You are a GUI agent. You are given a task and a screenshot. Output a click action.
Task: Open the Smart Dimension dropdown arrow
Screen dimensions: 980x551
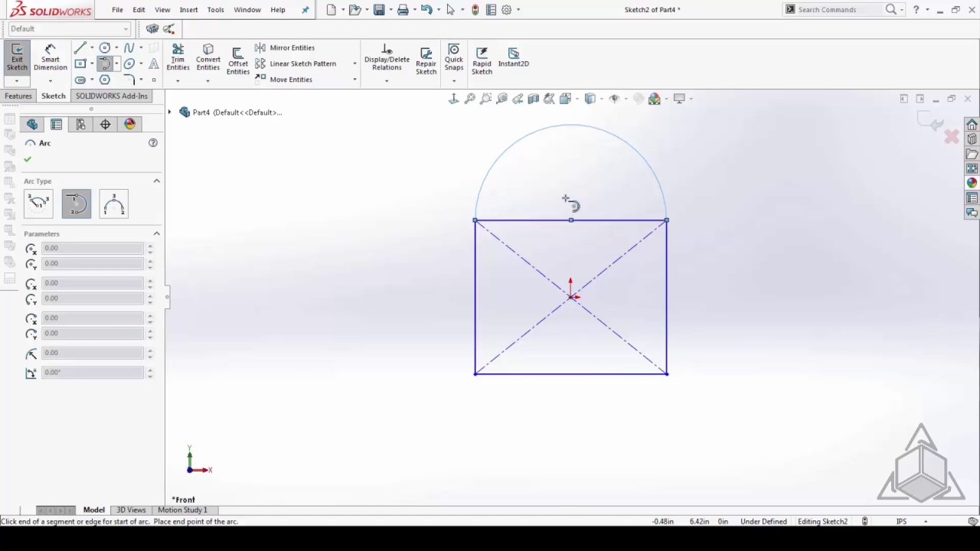point(51,80)
